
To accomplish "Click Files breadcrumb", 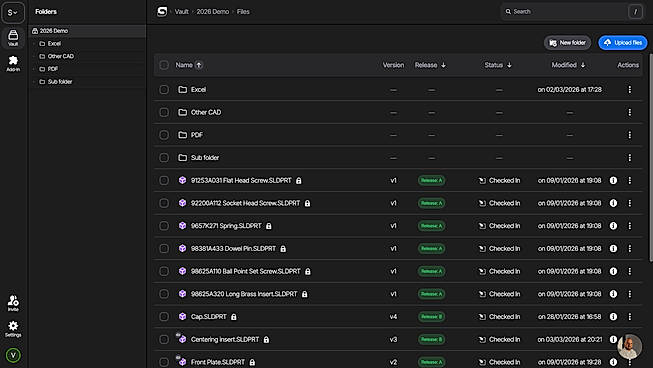I will [x=243, y=12].
